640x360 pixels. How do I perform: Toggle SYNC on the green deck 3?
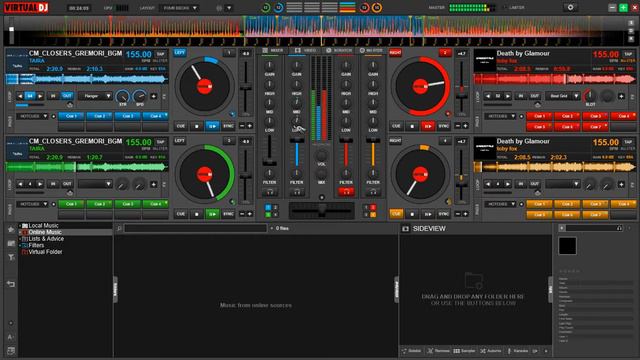(x=228, y=214)
